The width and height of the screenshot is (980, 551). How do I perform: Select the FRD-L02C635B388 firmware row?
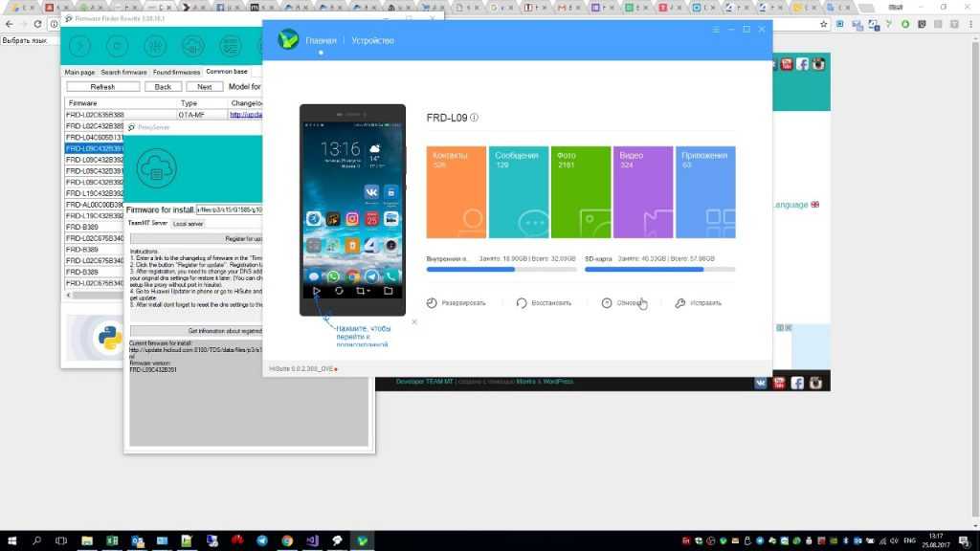click(94, 115)
